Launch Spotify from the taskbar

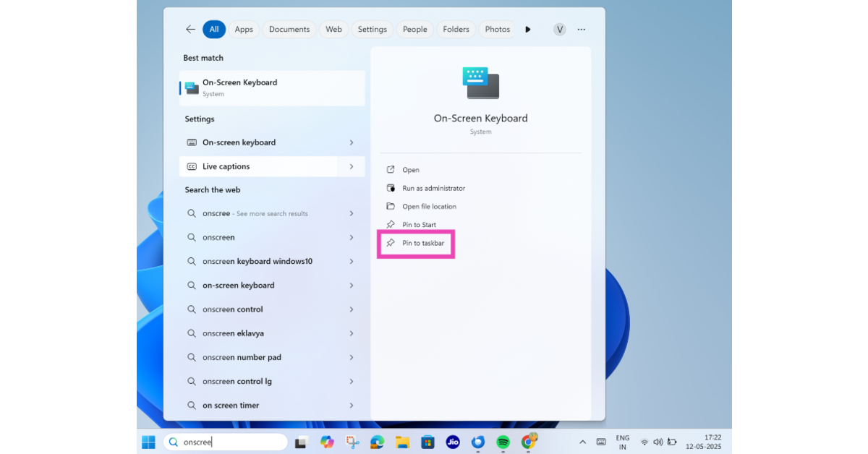503,442
